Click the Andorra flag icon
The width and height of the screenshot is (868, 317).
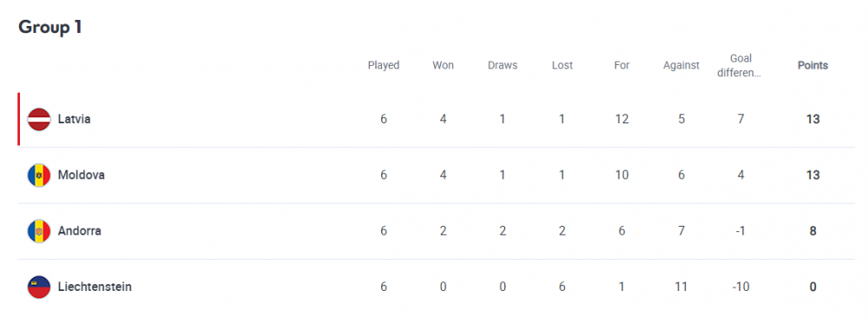click(39, 231)
